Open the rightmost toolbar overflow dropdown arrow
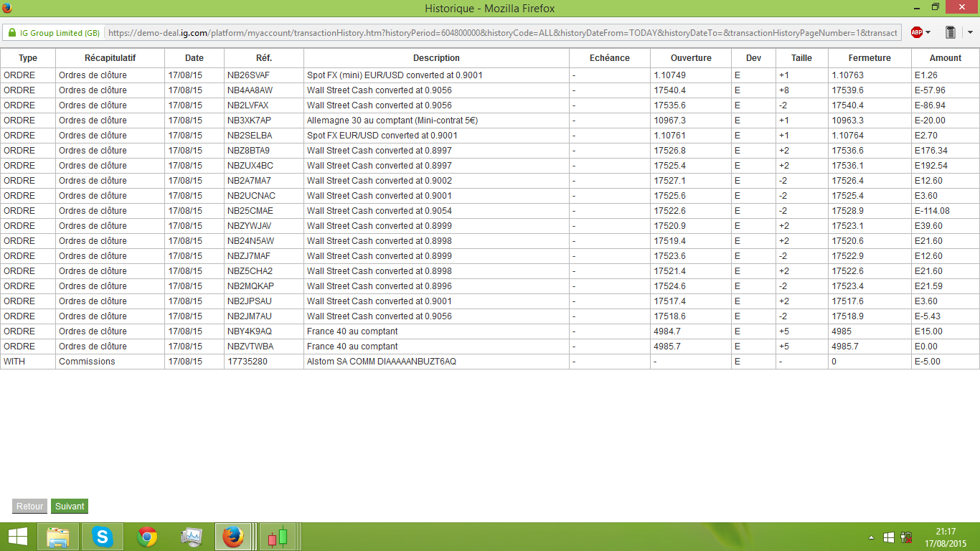Image resolution: width=980 pixels, height=551 pixels. coord(970,33)
